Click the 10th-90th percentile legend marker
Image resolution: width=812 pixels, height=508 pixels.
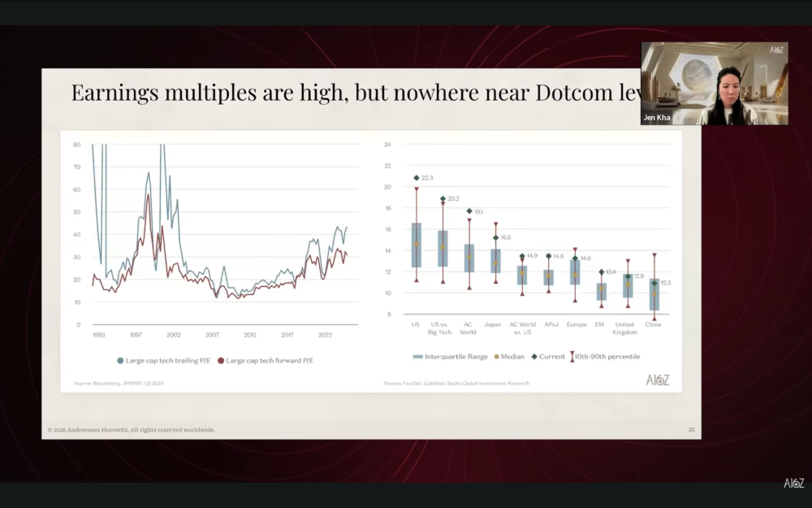point(572,357)
